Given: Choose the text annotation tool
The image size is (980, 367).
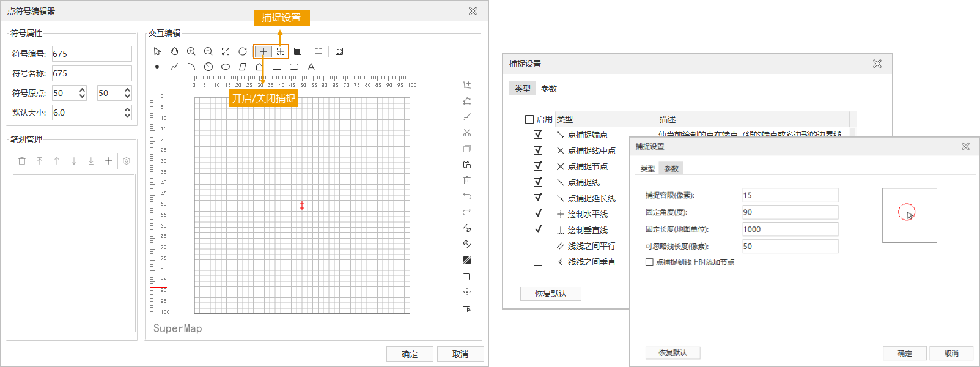Looking at the screenshot, I should (311, 67).
